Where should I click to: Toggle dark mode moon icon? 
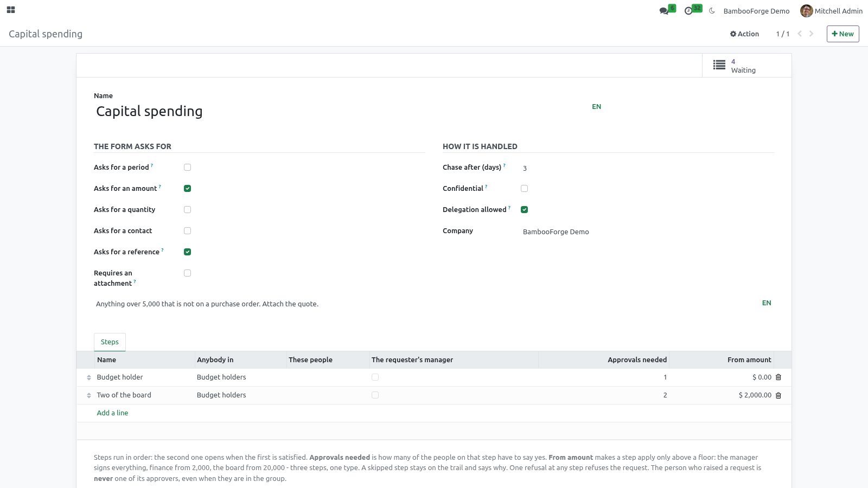712,11
